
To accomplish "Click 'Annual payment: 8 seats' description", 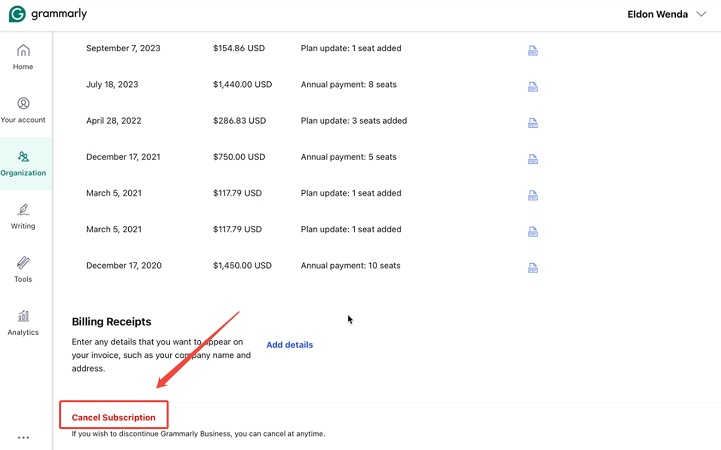I will tap(349, 85).
